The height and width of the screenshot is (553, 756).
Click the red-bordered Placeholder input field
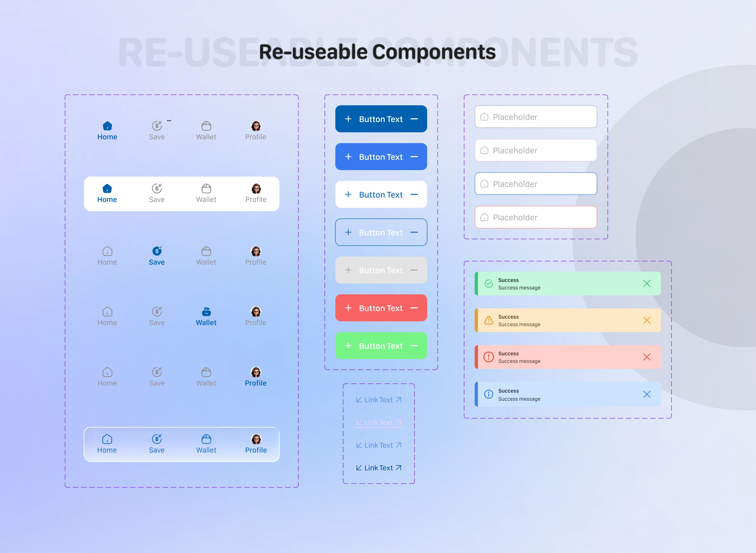point(535,217)
